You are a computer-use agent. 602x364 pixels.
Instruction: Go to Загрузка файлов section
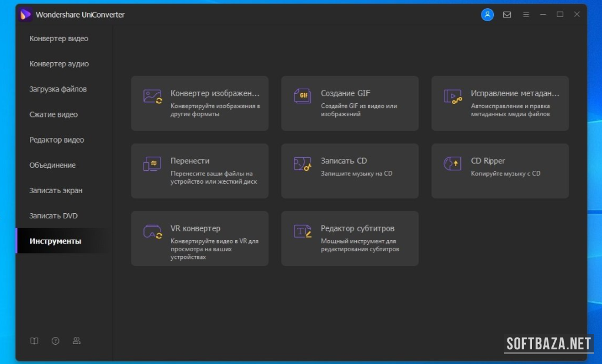58,89
